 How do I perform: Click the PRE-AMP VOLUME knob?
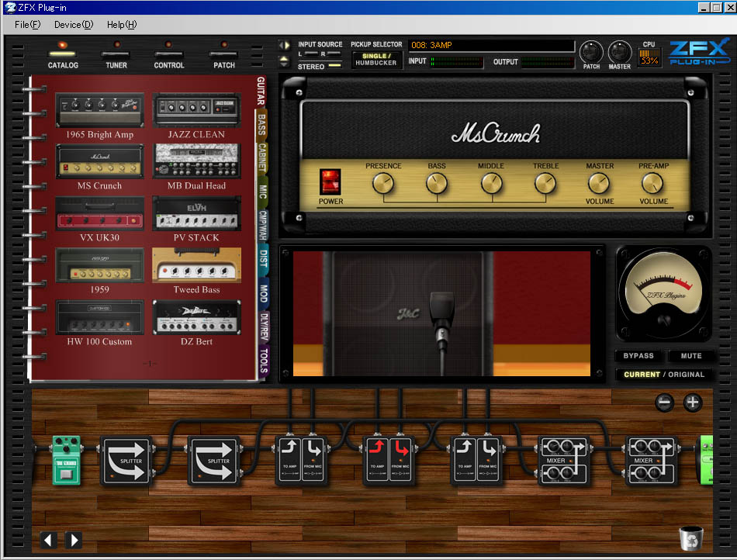pos(653,183)
